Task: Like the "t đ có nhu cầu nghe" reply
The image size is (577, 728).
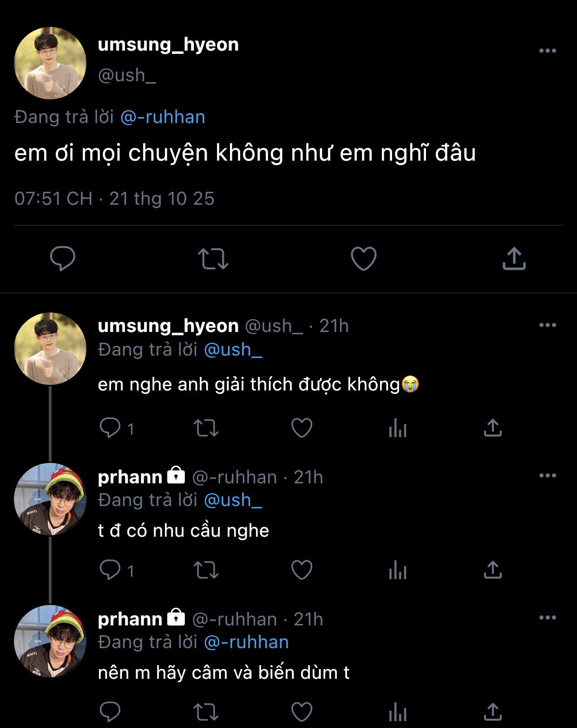Action: [x=302, y=570]
